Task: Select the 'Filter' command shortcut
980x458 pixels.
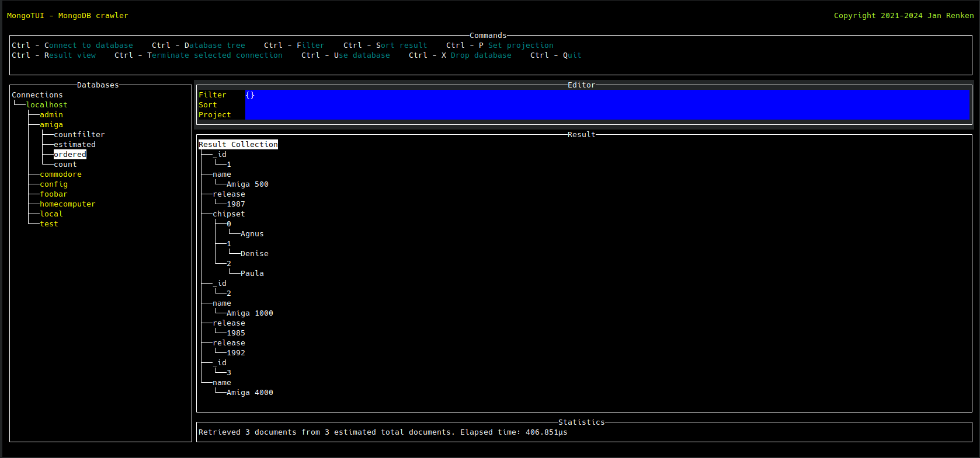Action: (x=294, y=46)
